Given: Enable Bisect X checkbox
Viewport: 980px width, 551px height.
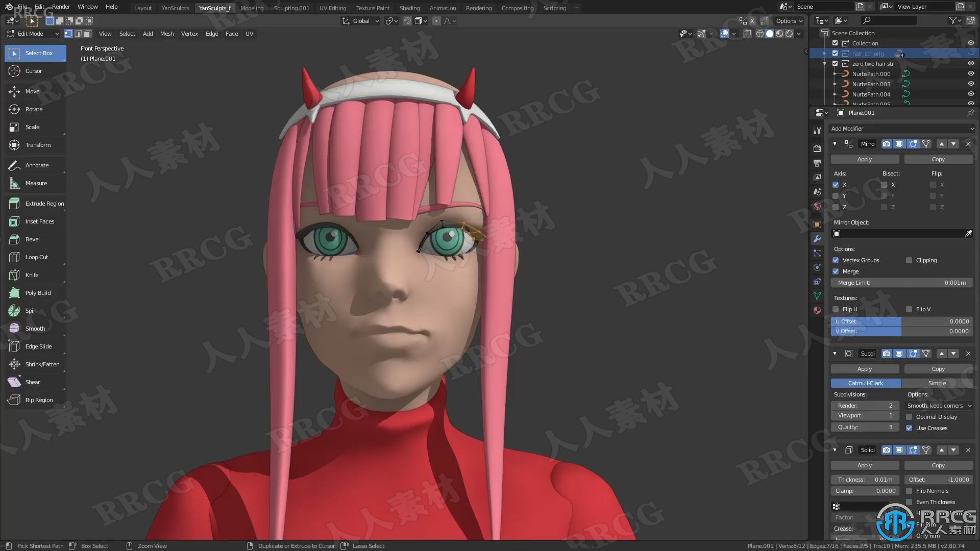Looking at the screenshot, I should (884, 185).
